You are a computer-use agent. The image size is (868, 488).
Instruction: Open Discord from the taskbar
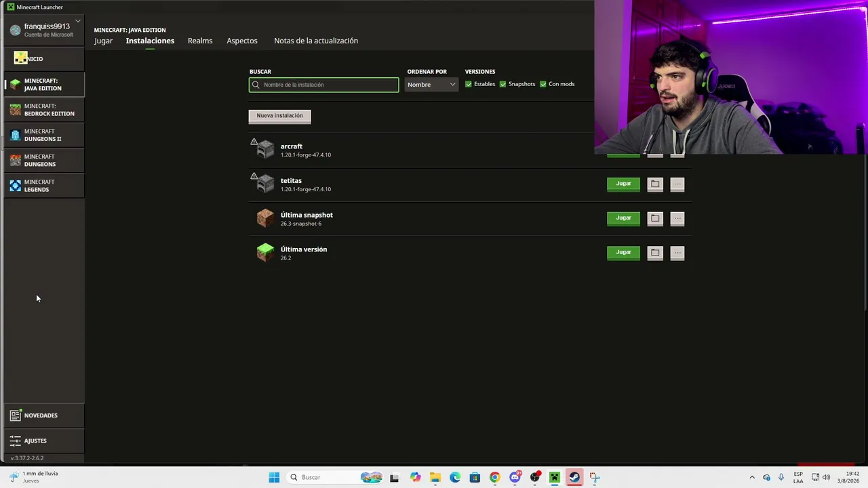click(x=515, y=477)
